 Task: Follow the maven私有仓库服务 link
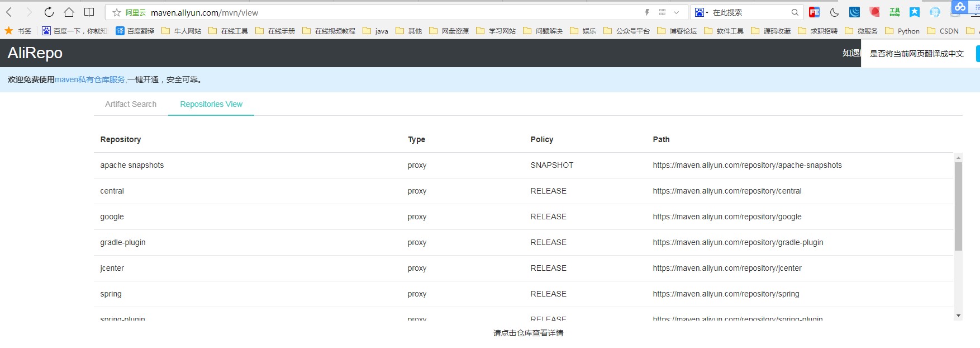coord(90,79)
